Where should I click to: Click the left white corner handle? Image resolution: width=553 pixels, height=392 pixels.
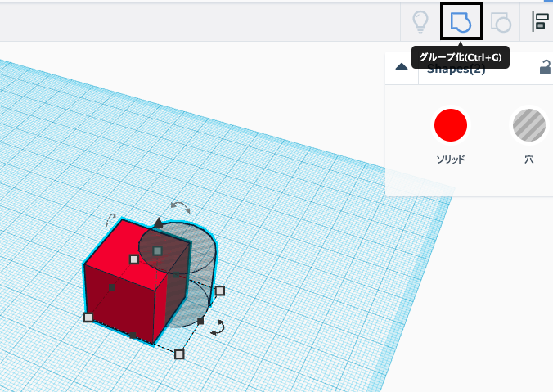coord(88,317)
